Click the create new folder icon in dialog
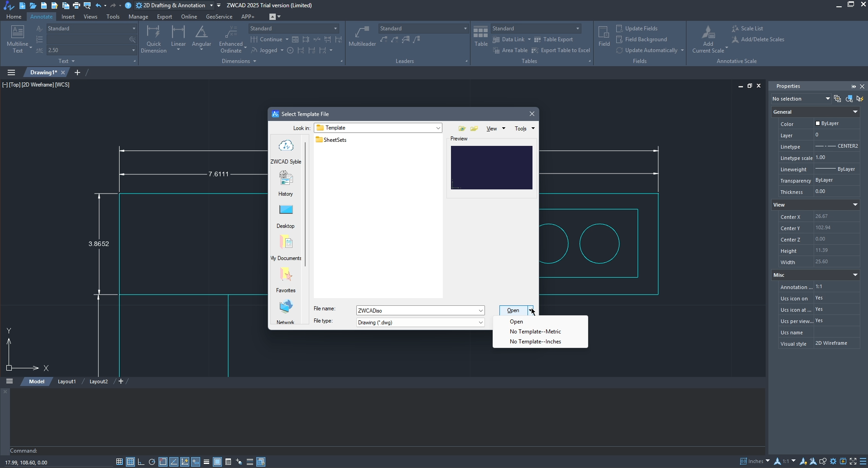The width and height of the screenshot is (868, 468). [x=474, y=129]
